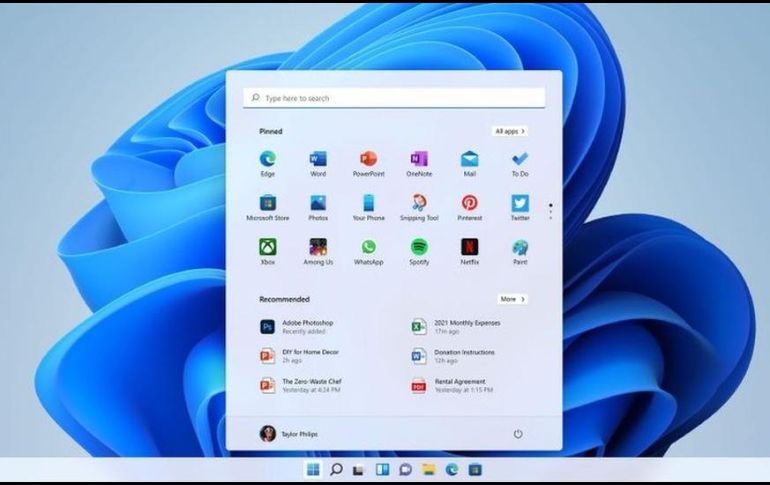
Task: Show More recommended items
Action: point(512,299)
